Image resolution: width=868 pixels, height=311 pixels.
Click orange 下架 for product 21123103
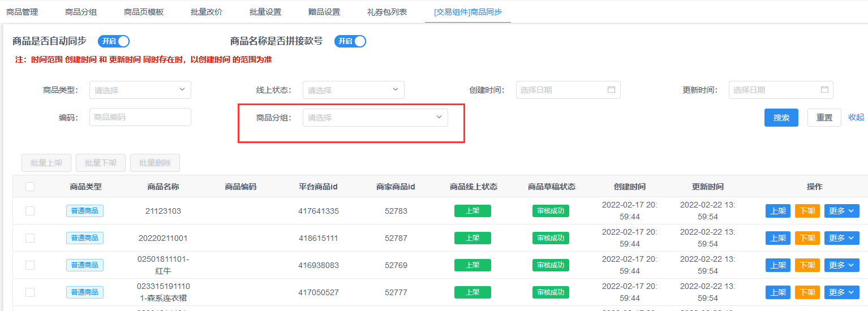807,211
